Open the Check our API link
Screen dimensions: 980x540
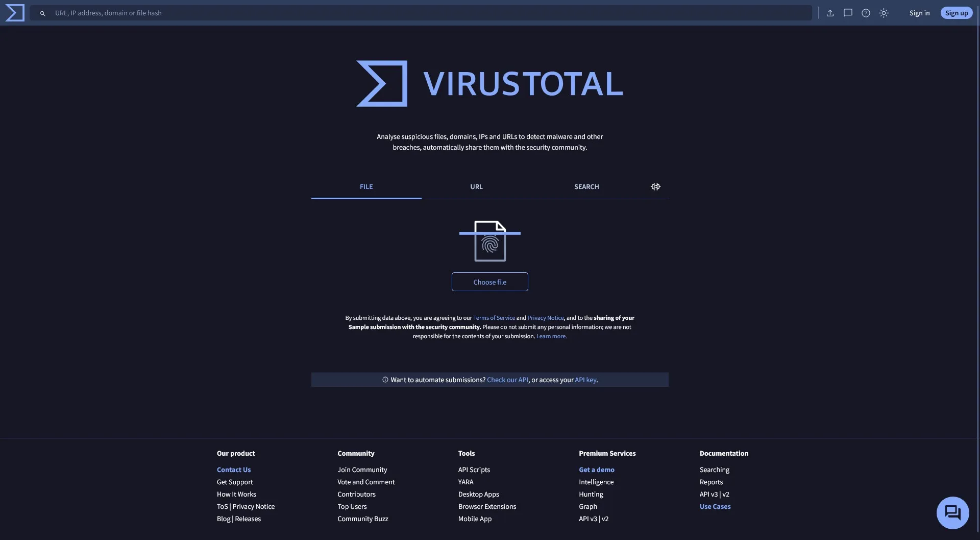[x=507, y=380]
